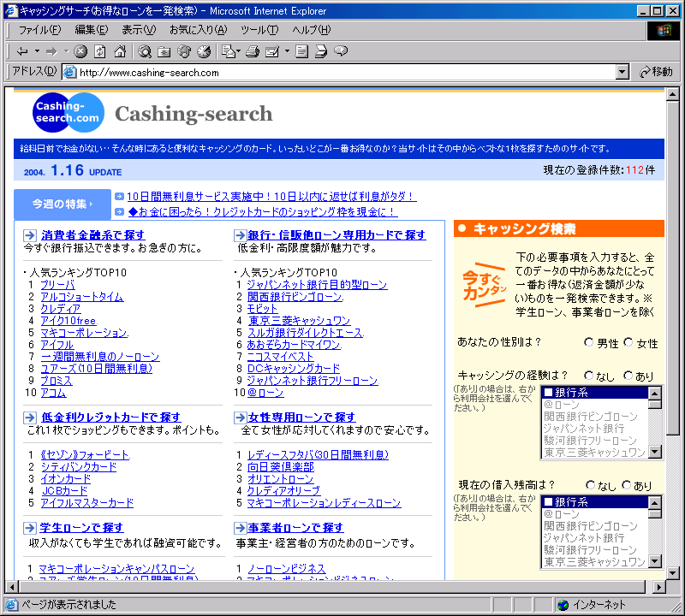Click the 今週の特集 button
685x616 pixels.
tap(62, 204)
